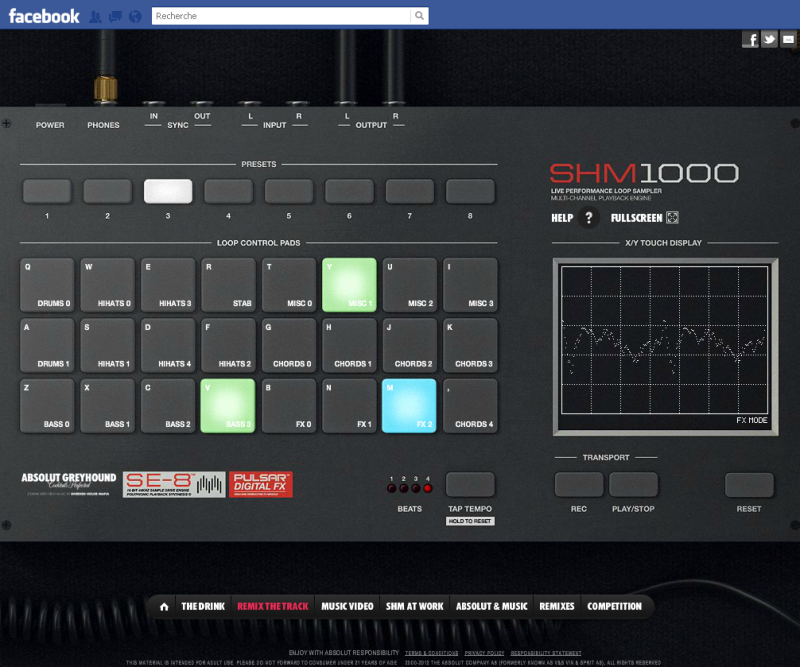Trigger the DRUMS 0 pad
The image size is (800, 667).
47,285
